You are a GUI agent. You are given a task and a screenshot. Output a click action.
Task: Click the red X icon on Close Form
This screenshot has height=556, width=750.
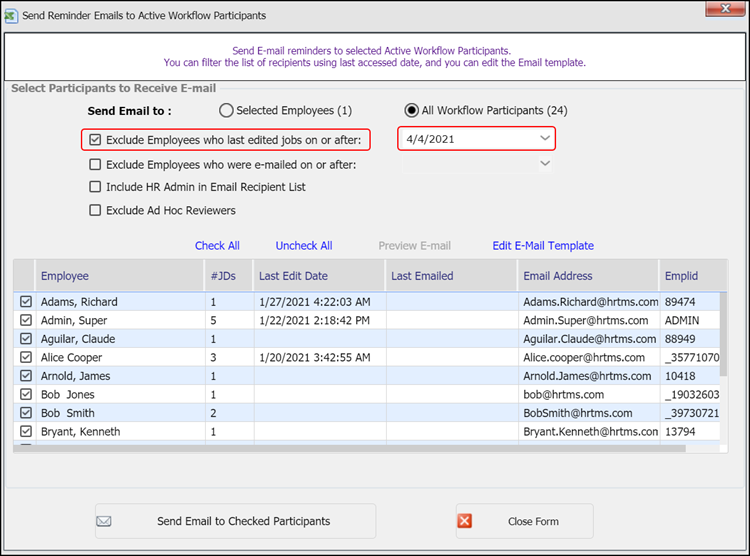coord(464,521)
